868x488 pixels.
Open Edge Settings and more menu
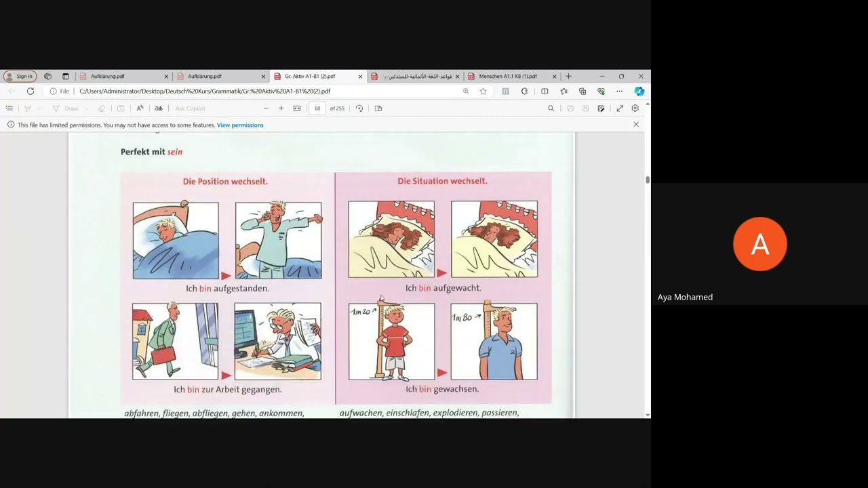click(x=619, y=91)
